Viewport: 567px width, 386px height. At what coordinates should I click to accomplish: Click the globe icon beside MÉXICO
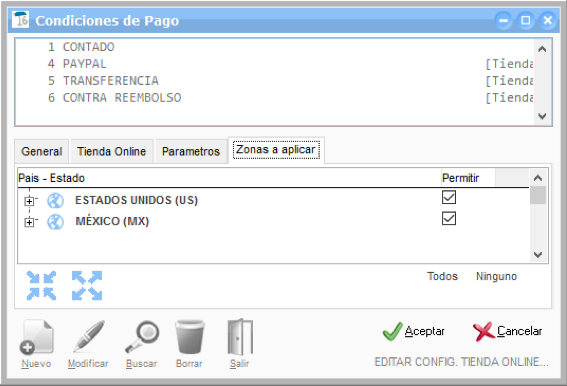click(55, 222)
